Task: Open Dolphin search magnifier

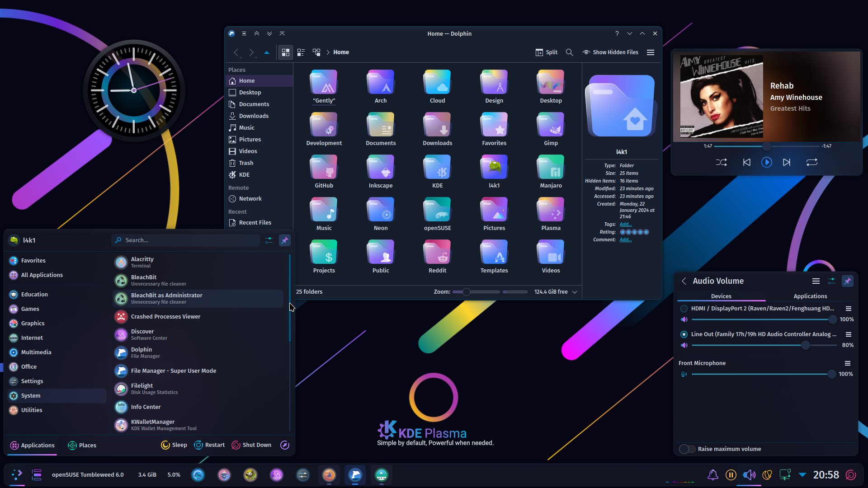Action: click(x=570, y=52)
